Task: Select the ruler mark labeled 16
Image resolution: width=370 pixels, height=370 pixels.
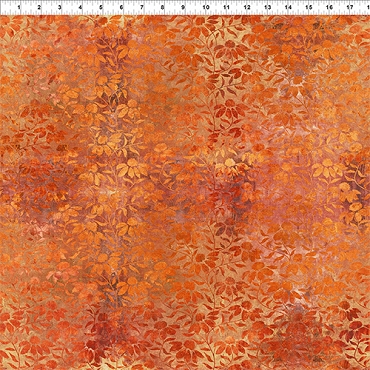Action: pos(329,7)
